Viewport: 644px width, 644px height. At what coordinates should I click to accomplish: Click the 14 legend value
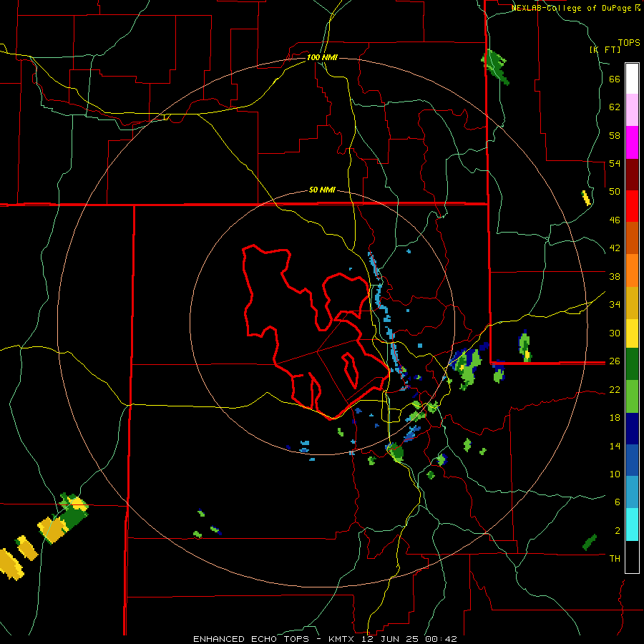click(x=615, y=446)
